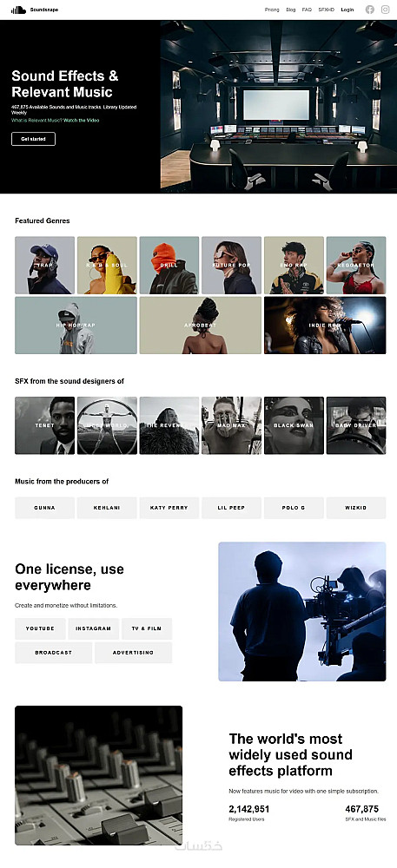
Task: Select the Wizkid producer button
Action: (x=356, y=508)
